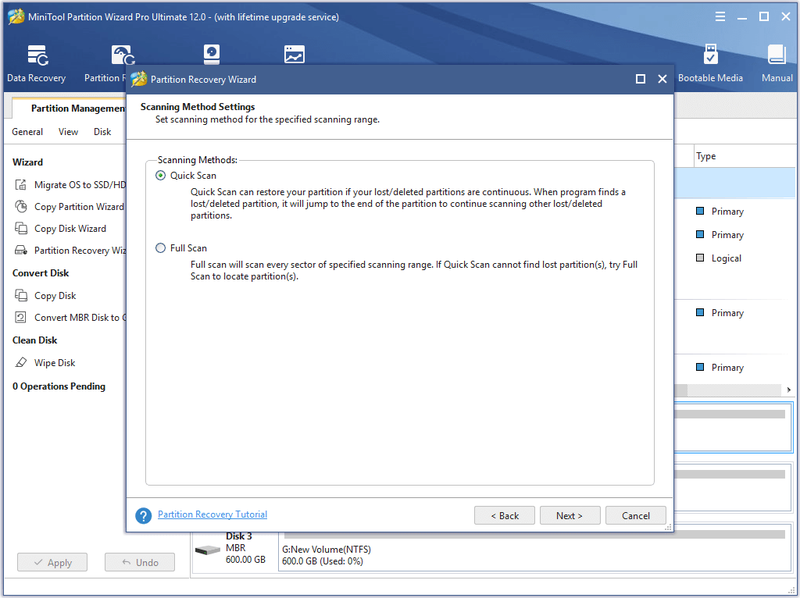
Task: Click the horizontal scrollbar right arrow
Action: (x=789, y=390)
